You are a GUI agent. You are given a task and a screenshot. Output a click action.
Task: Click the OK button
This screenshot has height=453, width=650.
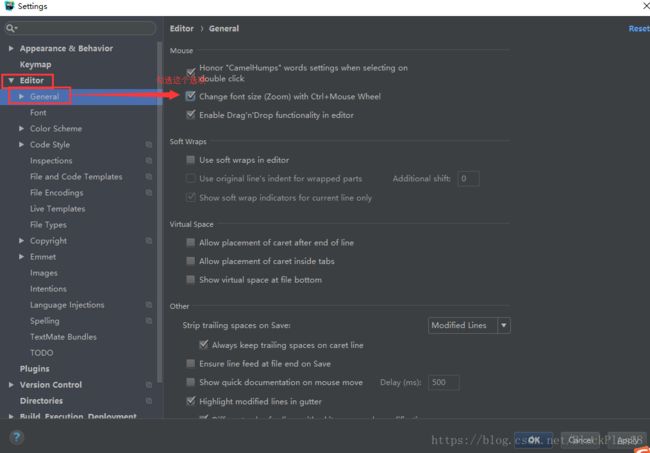point(534,440)
